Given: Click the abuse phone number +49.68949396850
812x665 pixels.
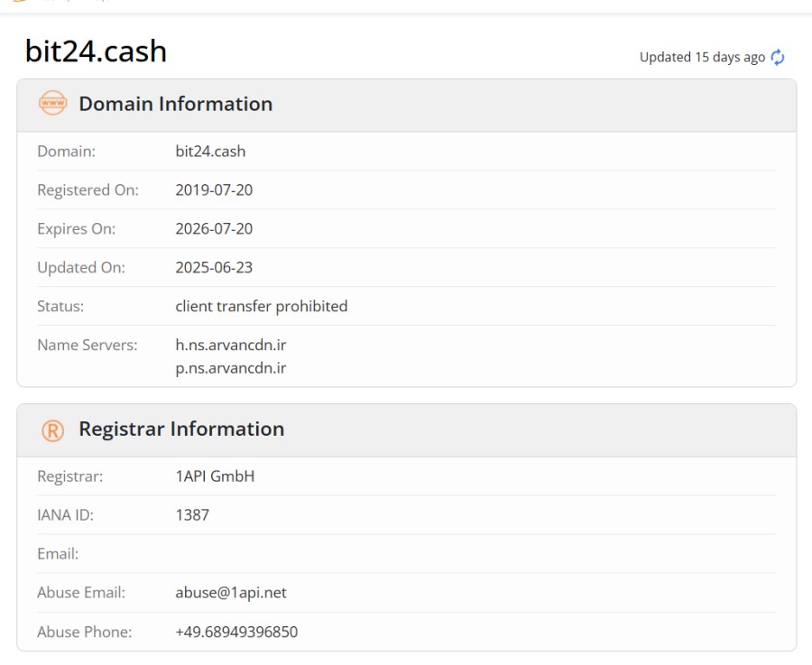Looking at the screenshot, I should (236, 632).
